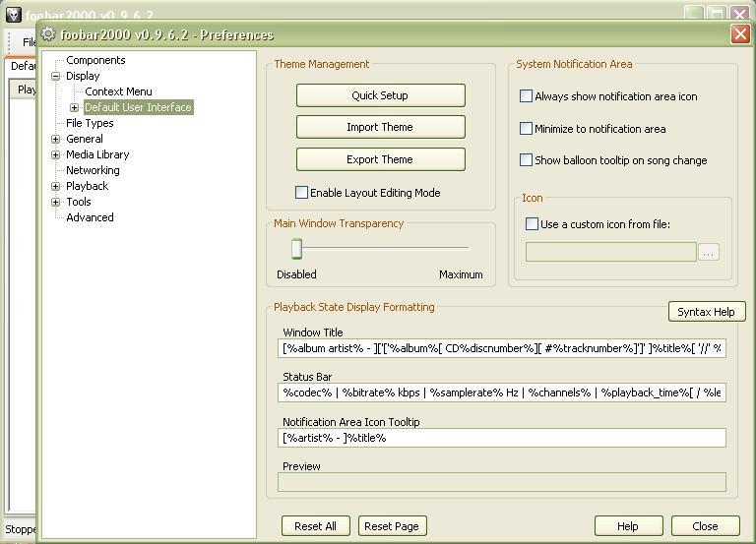This screenshot has height=544, width=756.
Task: Expand the General tree node
Action: pyautogui.click(x=56, y=140)
